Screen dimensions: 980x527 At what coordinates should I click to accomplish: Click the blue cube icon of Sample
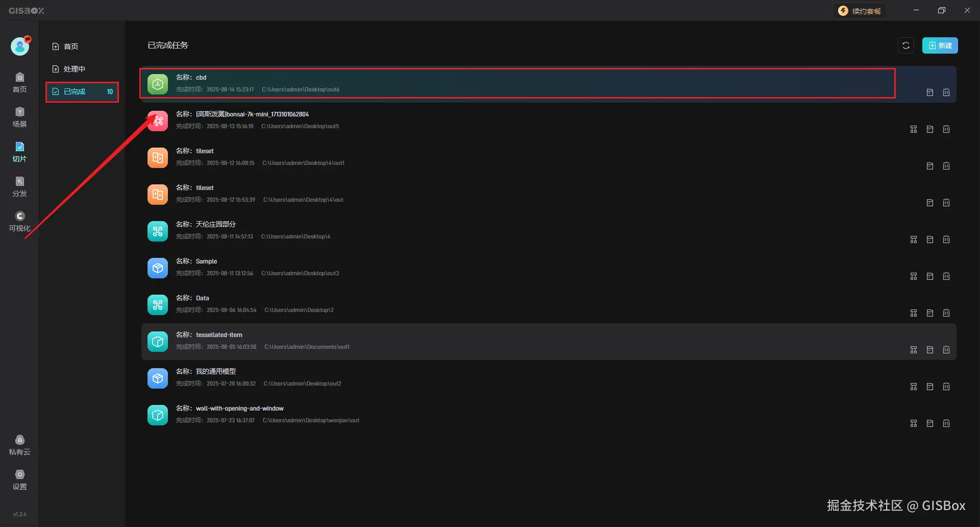pos(158,268)
